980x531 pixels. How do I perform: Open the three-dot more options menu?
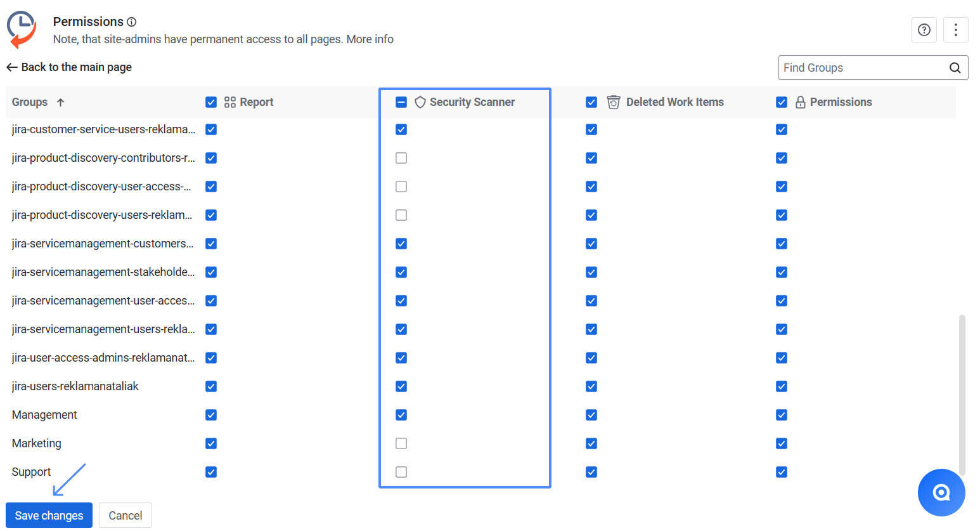tap(955, 30)
